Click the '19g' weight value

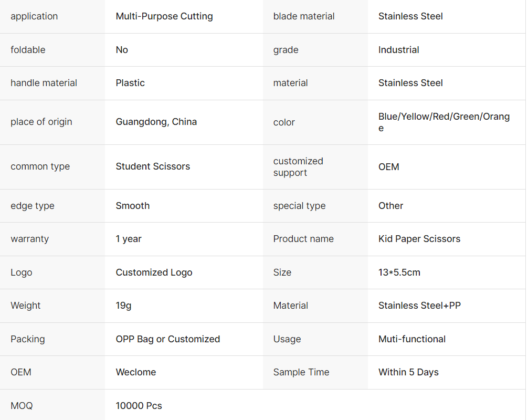tap(123, 306)
